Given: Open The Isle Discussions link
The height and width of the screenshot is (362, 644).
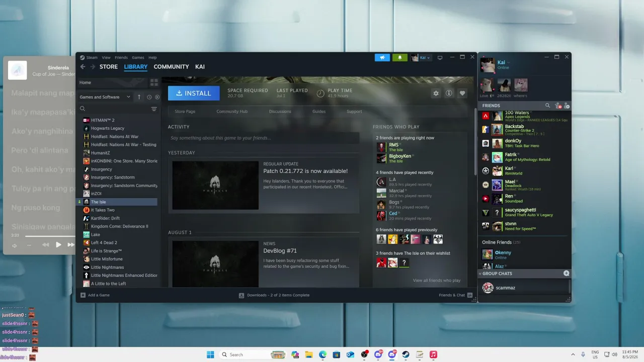Looking at the screenshot, I should pyautogui.click(x=280, y=112).
